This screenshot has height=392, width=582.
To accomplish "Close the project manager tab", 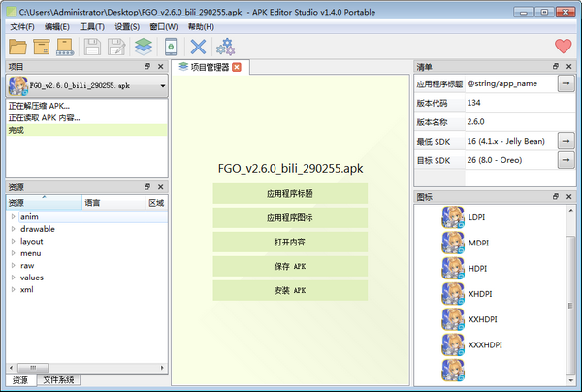I will [236, 67].
